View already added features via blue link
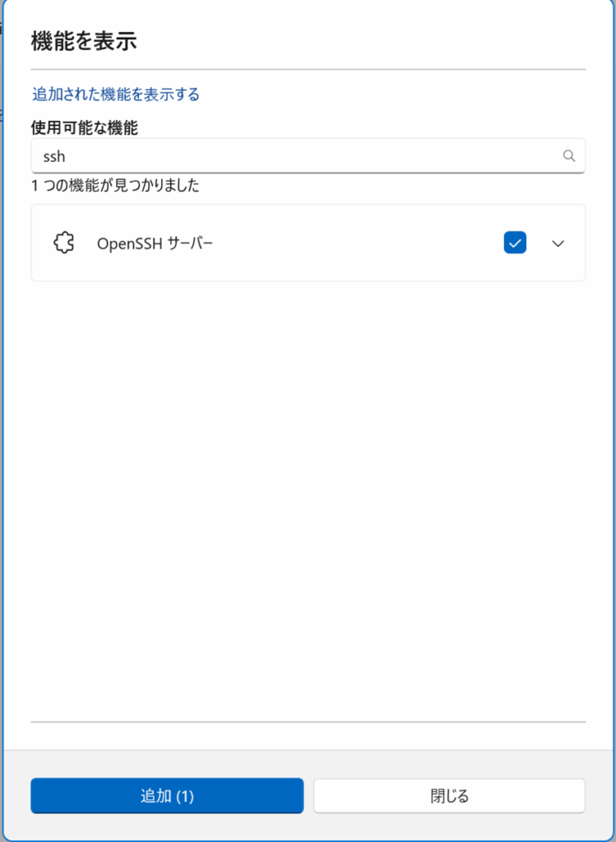This screenshot has width=616, height=842. (x=116, y=95)
